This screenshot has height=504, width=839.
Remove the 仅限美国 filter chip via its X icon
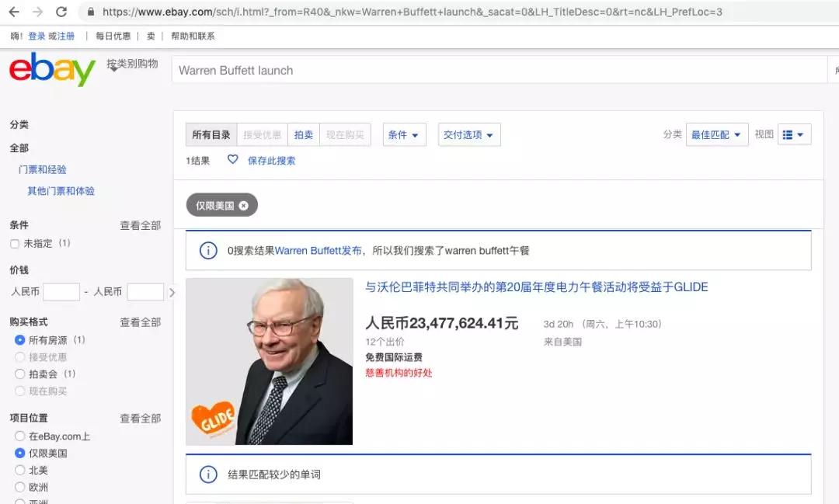click(x=243, y=205)
